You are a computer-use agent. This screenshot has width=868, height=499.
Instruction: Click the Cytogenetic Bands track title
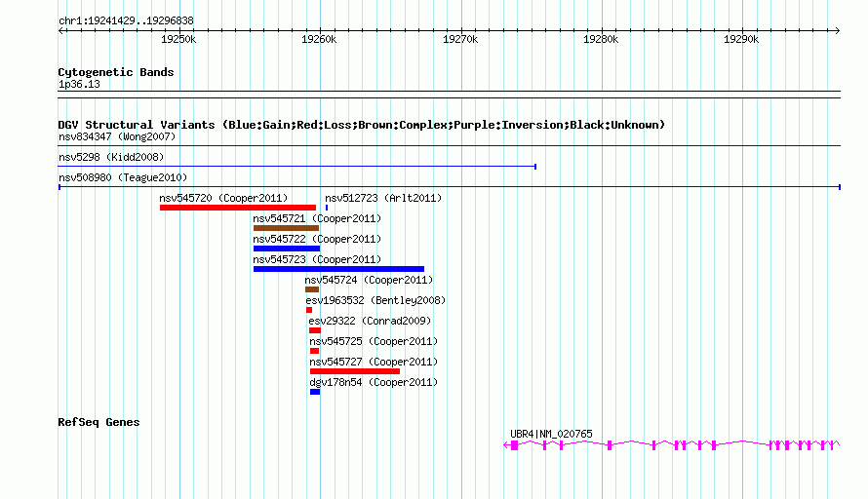point(116,72)
